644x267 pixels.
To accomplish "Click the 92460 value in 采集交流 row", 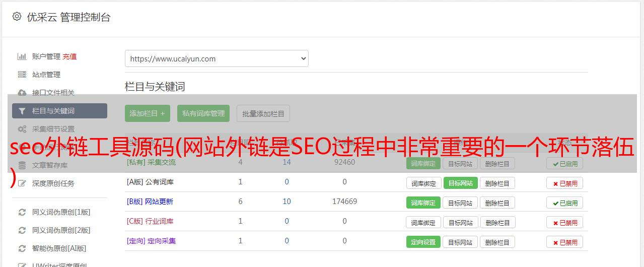I will [x=344, y=162].
